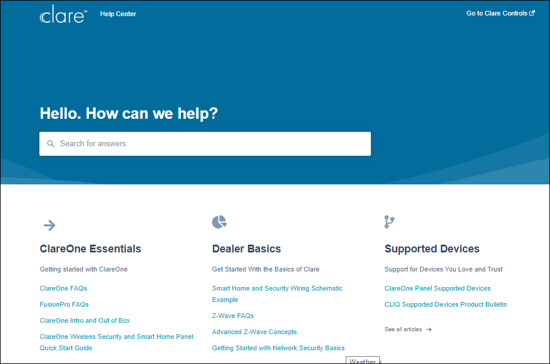Click Get Started With the Basics of Clare text

click(x=266, y=269)
